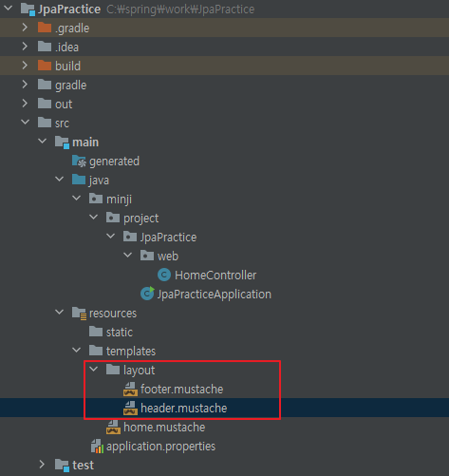Select the test module label
The width and height of the screenshot is (449, 476).
pos(84,466)
